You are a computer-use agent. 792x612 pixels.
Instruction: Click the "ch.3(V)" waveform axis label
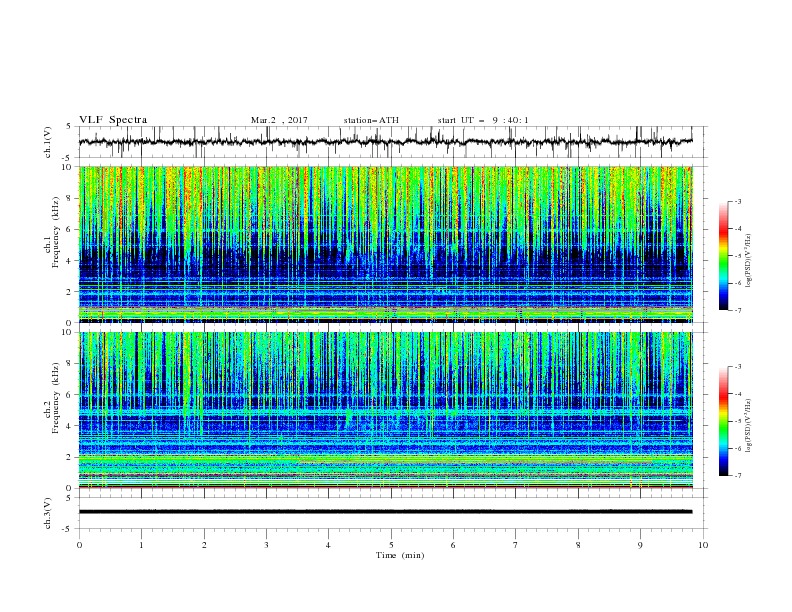[x=48, y=513]
